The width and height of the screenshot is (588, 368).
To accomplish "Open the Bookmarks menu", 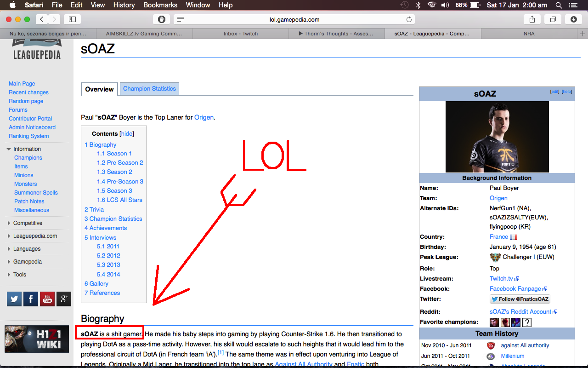I will click(160, 5).
